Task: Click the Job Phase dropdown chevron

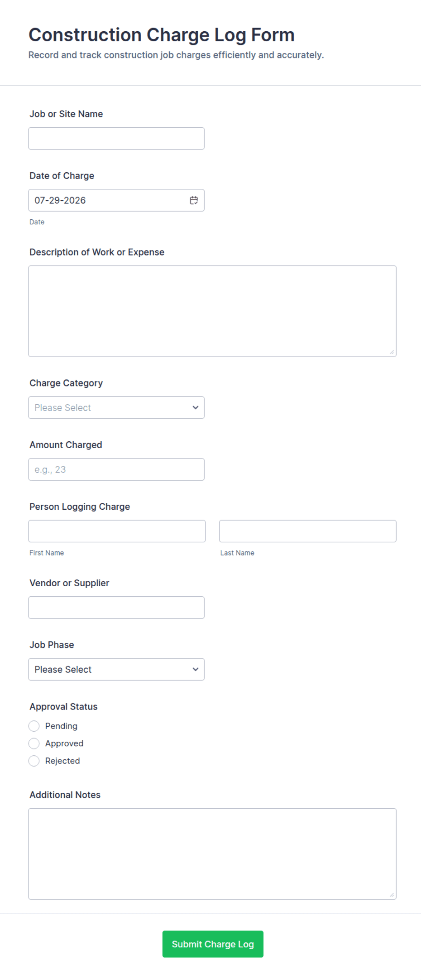Action: [x=196, y=669]
